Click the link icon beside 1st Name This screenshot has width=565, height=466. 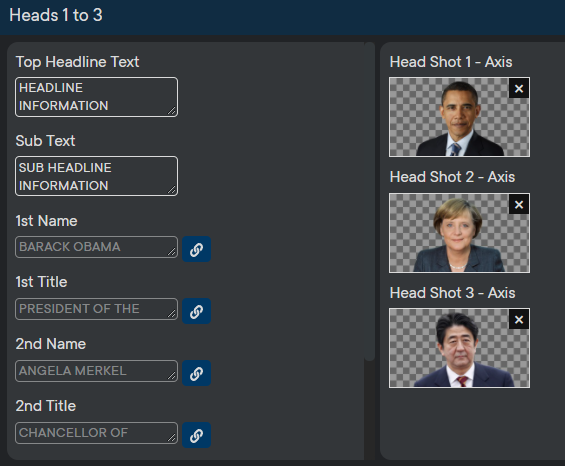click(196, 249)
